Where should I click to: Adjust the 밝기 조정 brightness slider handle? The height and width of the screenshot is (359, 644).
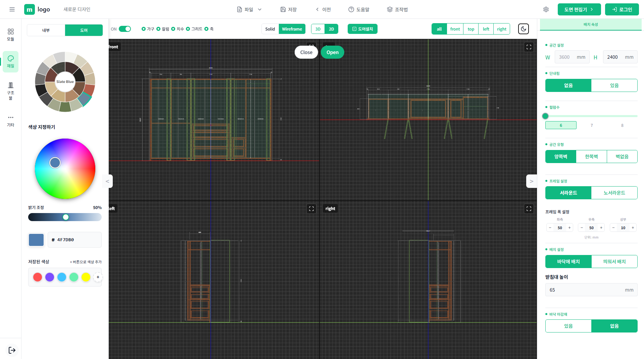click(x=66, y=217)
